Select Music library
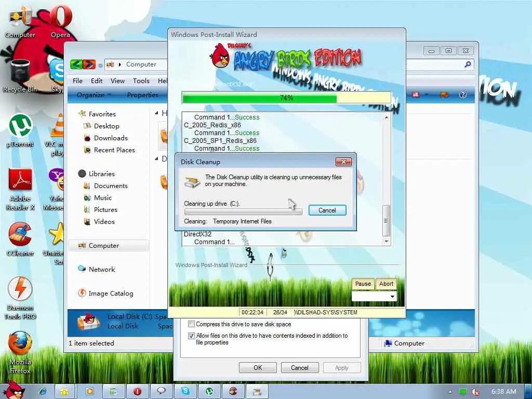 (x=102, y=197)
